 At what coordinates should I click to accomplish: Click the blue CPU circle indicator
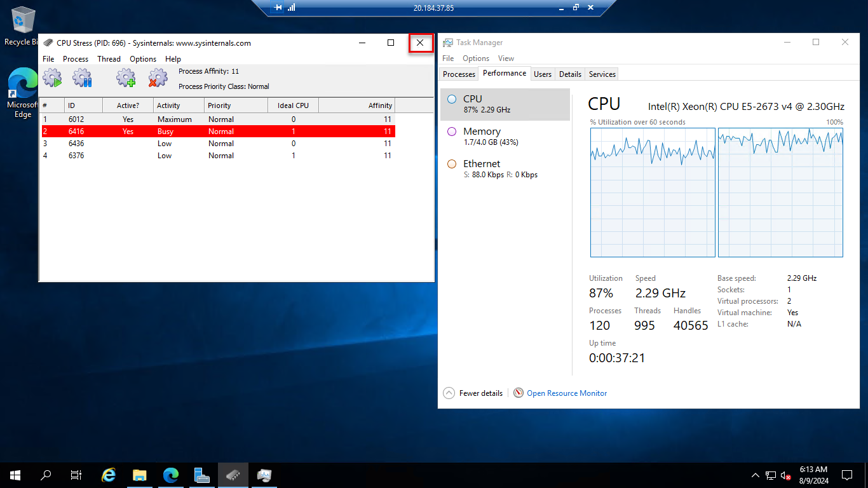click(x=452, y=99)
